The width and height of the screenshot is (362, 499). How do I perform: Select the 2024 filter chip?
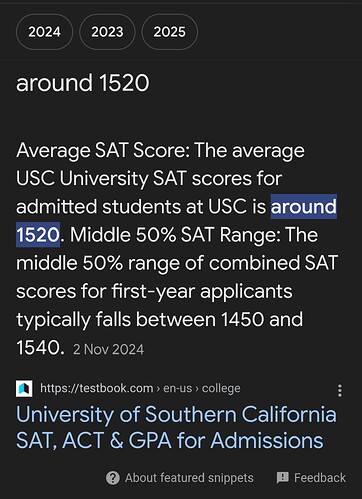pos(44,32)
